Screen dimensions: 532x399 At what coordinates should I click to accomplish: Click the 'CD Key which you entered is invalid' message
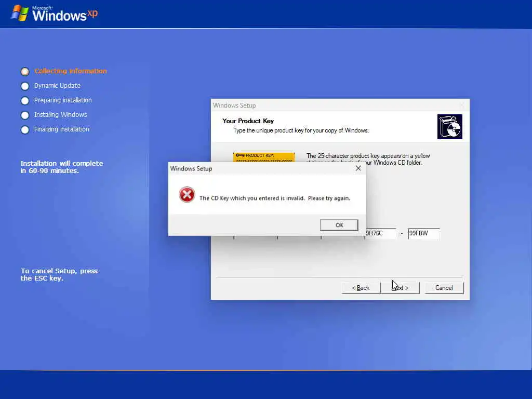[274, 198]
